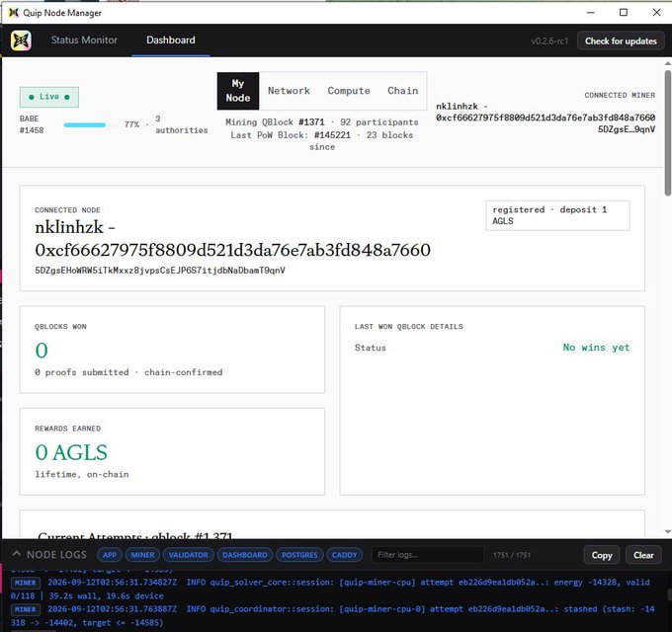Toggle the POSTGRES log filter
Viewport: 672px width, 632px height.
click(299, 555)
